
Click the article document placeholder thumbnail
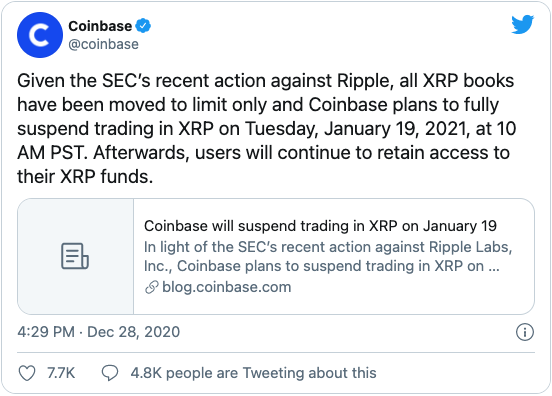tap(75, 256)
